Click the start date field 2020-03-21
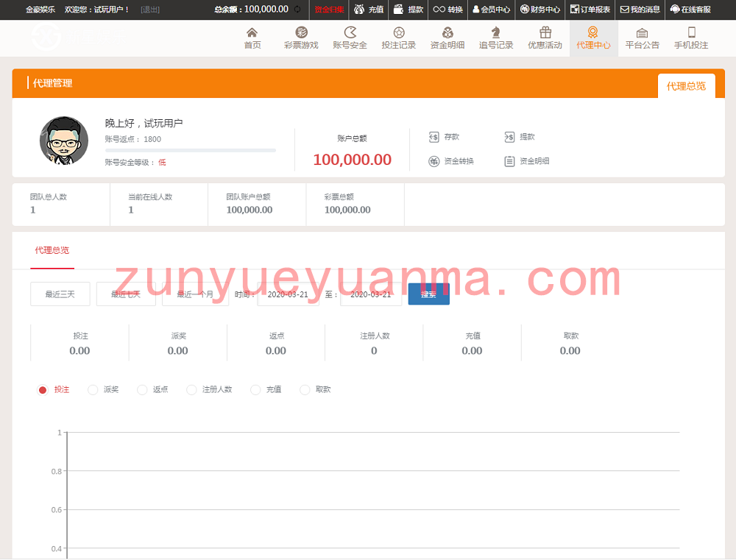The image size is (736, 560). 289,294
